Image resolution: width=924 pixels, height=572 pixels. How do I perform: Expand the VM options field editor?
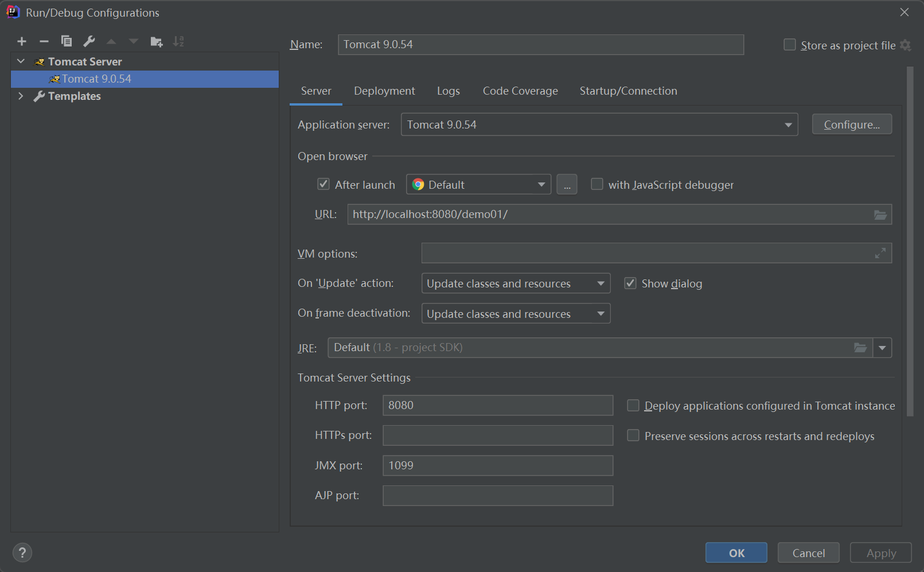click(880, 253)
